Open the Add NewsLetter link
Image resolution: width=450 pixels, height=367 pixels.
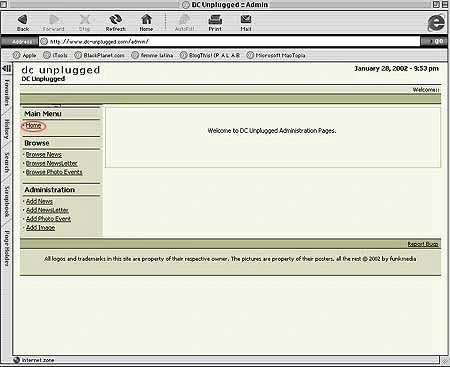click(x=47, y=210)
